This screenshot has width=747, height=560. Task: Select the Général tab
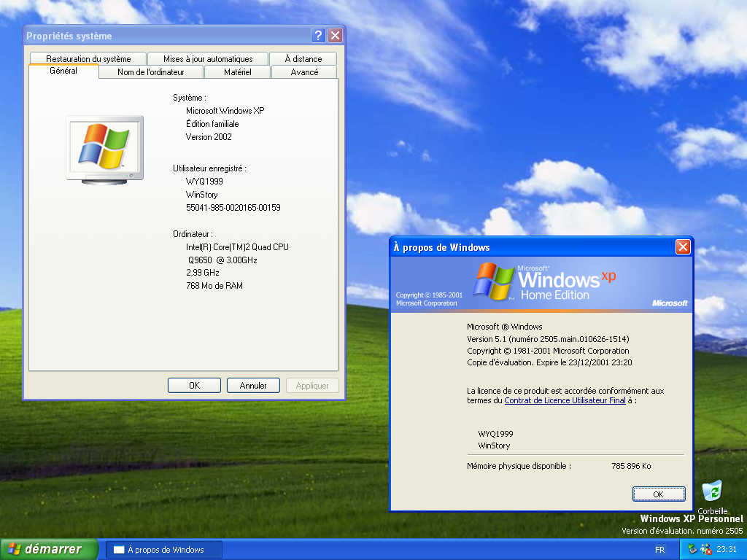click(x=63, y=71)
